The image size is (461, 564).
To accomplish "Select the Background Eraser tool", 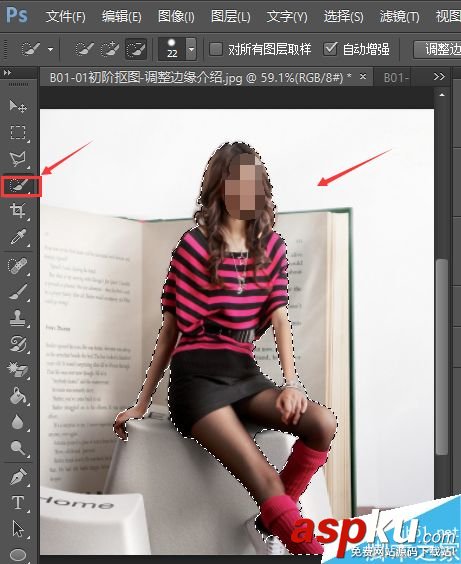I will pos(18,370).
